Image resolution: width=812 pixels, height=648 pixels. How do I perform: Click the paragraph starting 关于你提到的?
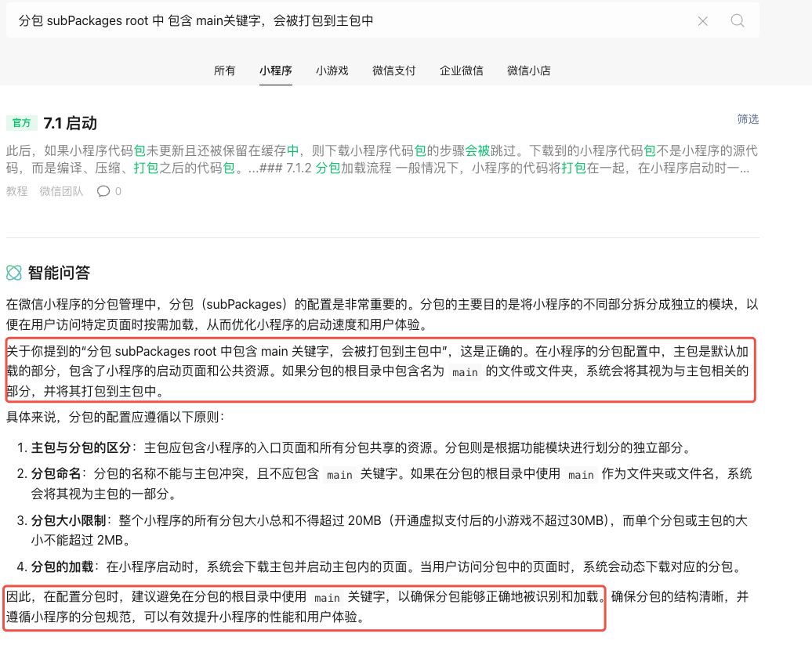pos(378,371)
